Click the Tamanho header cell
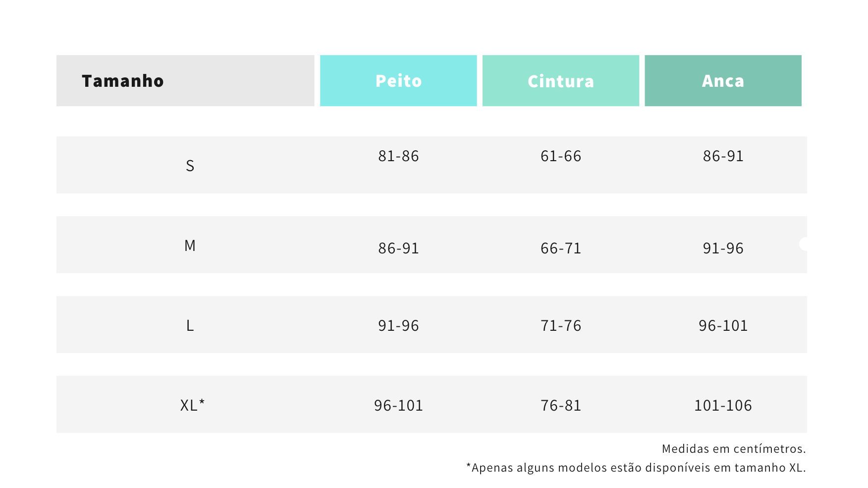This screenshot has width=868, height=488. [x=185, y=80]
